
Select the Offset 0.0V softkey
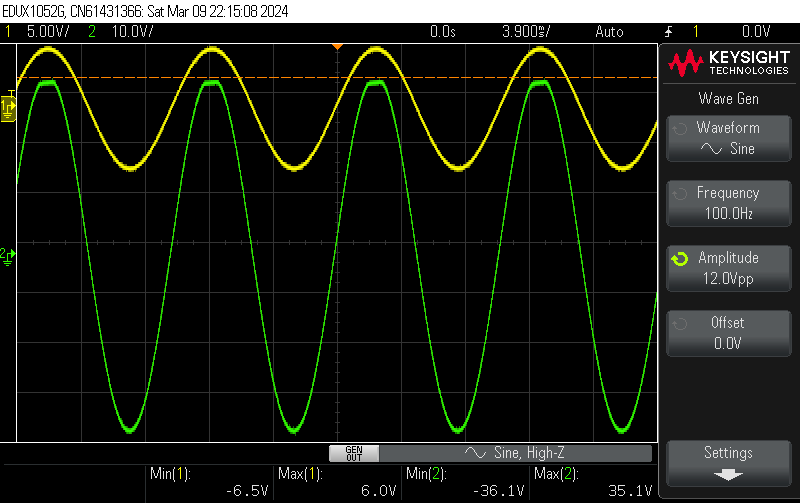pos(729,333)
